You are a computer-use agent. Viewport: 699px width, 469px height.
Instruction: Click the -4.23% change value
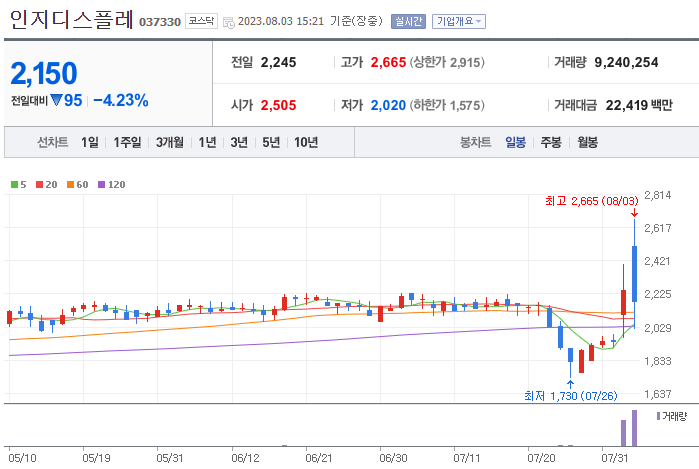(x=120, y=100)
